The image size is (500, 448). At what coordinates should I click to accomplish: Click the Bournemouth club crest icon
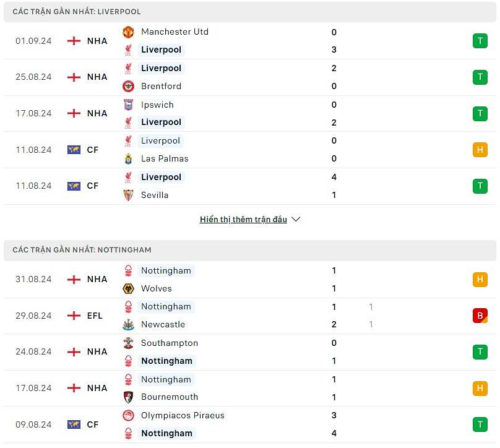point(128,397)
